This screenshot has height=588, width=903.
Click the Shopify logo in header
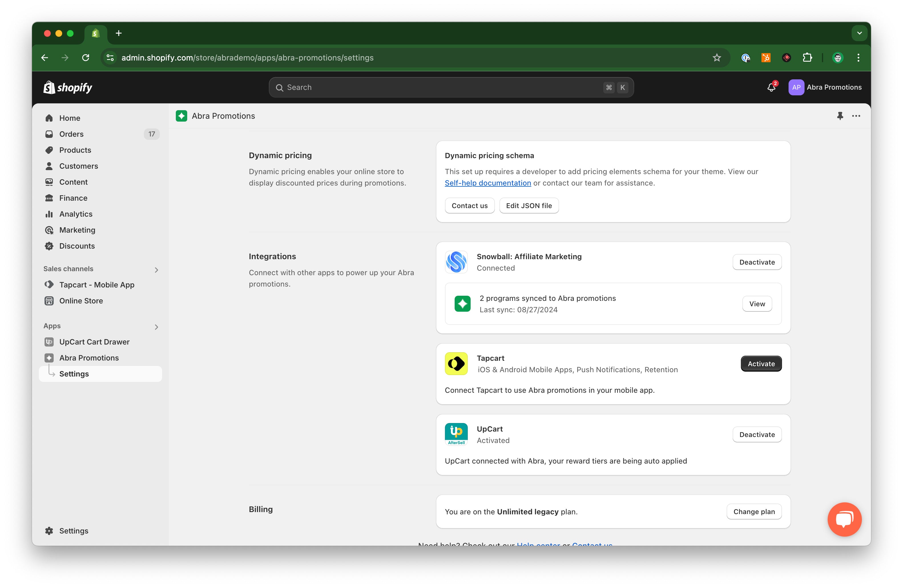(68, 87)
